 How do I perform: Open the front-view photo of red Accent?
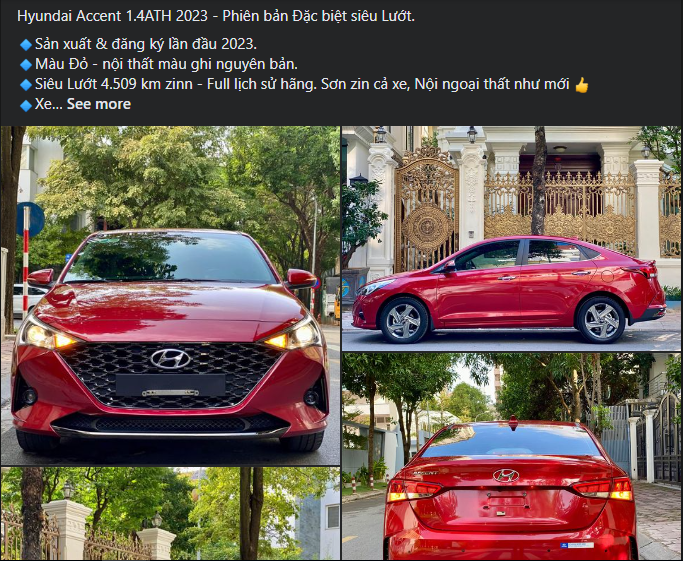[x=170, y=296]
